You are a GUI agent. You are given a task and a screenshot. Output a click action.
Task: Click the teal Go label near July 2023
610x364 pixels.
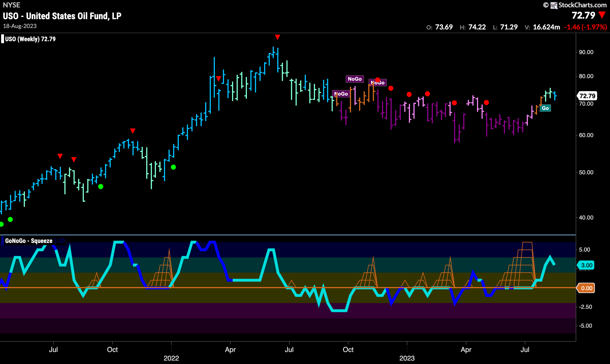pos(545,108)
